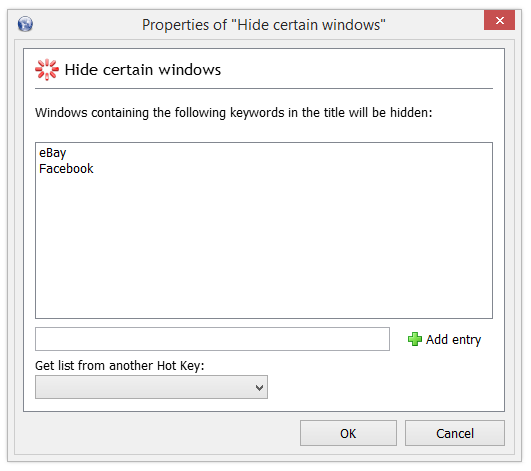The height and width of the screenshot is (471, 531).
Task: Expand the Hot Key dropdown using its chevron arrow
Action: coord(259,388)
